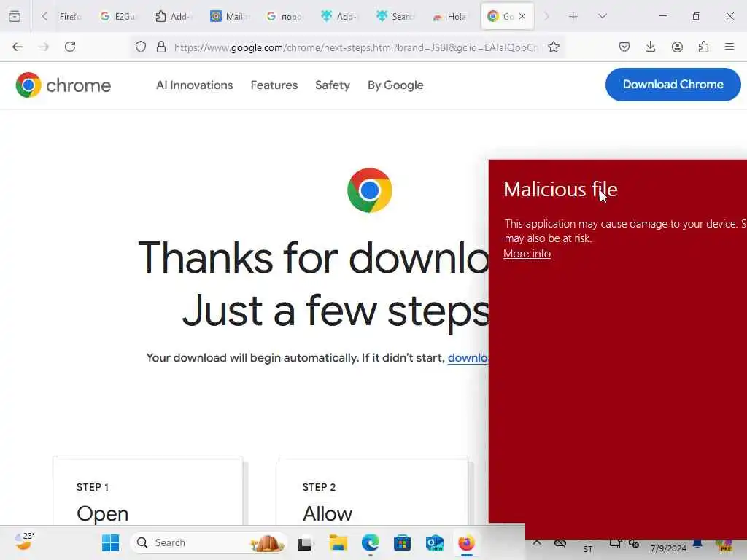
Task: Click the 7/9/2024 date in tray
Action: (x=668, y=548)
